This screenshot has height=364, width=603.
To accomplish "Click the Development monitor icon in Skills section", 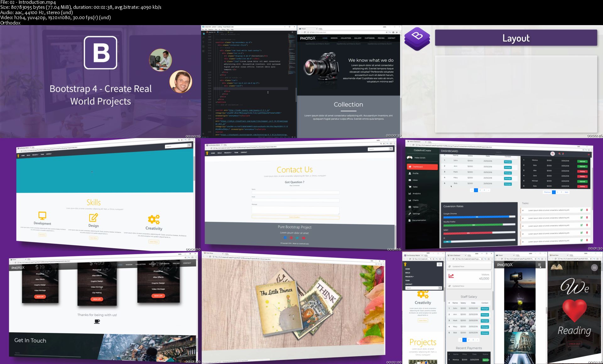I will tap(42, 216).
